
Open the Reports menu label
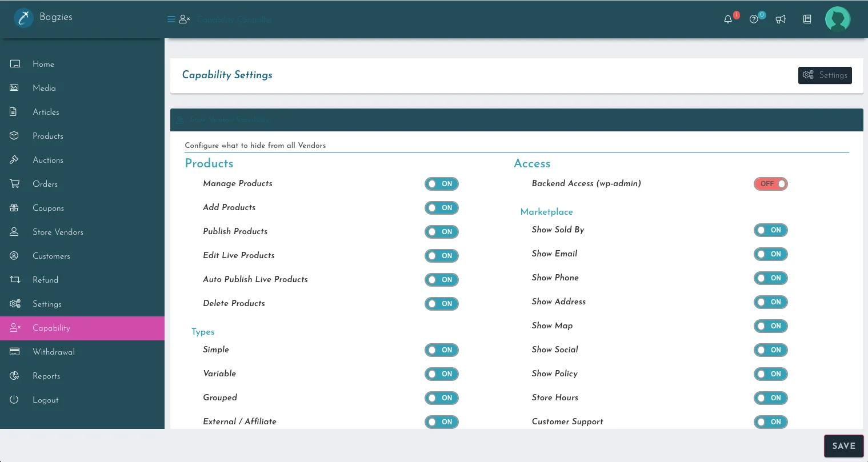(x=46, y=376)
